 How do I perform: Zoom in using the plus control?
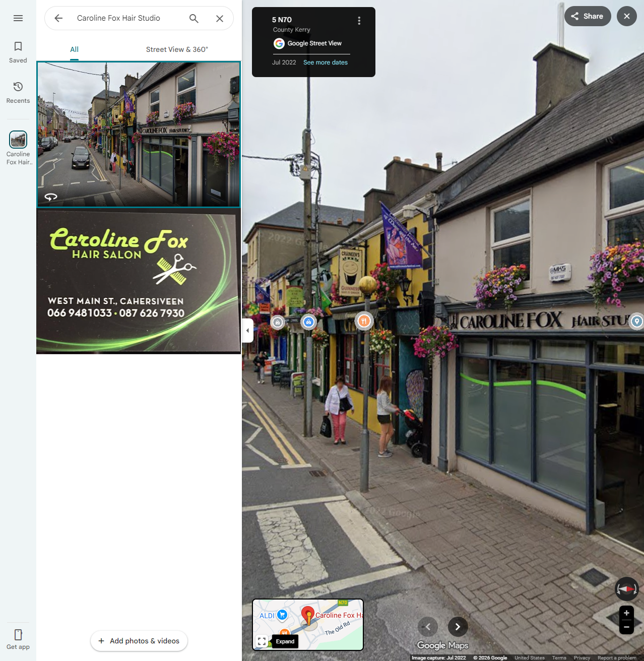tap(626, 613)
